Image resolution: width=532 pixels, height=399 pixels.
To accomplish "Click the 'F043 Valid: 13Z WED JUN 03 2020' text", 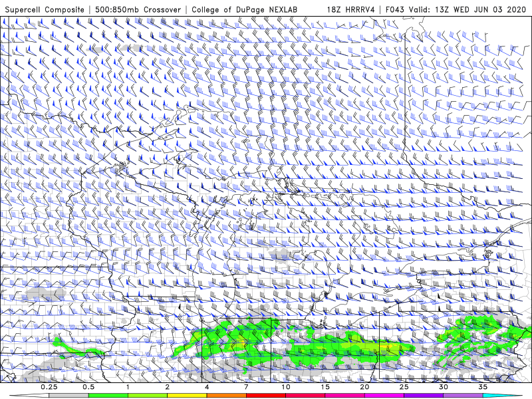I will (456, 10).
